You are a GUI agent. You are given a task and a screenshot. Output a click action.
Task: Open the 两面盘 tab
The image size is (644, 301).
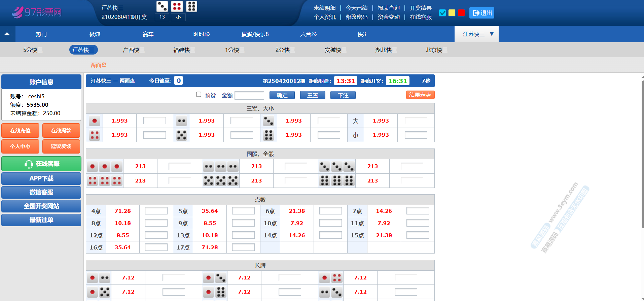pyautogui.click(x=98, y=65)
